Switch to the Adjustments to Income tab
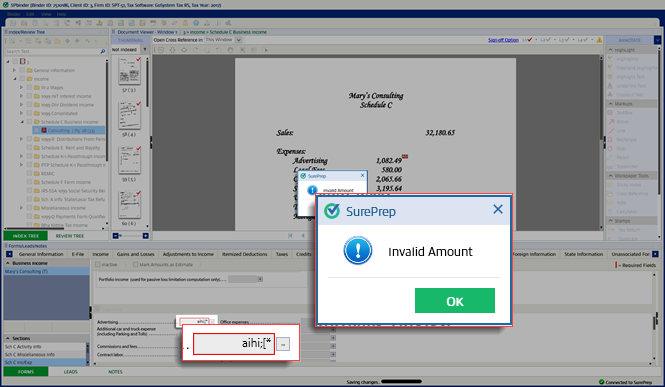This screenshot has width=665, height=387. click(x=188, y=254)
